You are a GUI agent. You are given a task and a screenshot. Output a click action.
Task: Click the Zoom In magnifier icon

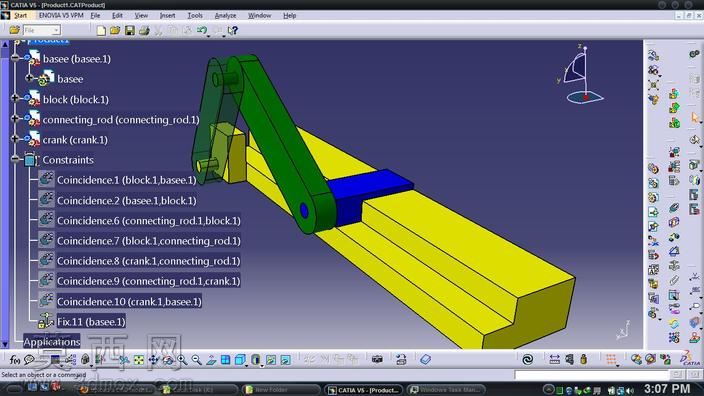click(x=182, y=360)
